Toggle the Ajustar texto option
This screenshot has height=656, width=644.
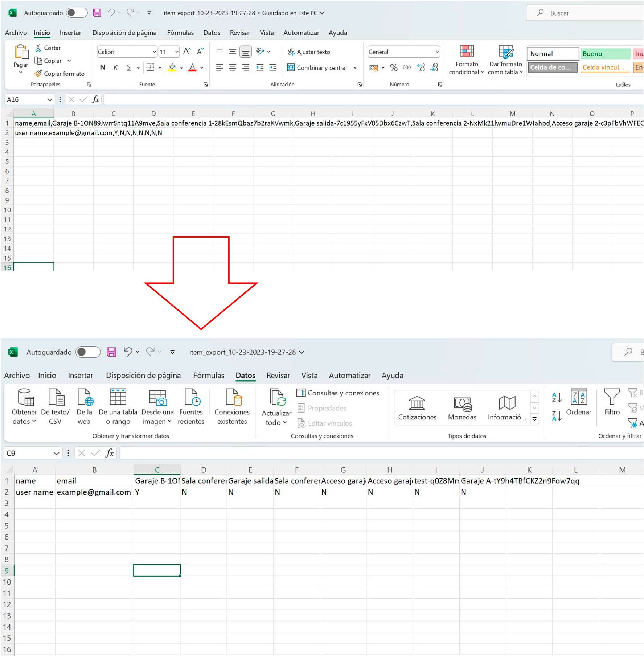click(x=309, y=52)
